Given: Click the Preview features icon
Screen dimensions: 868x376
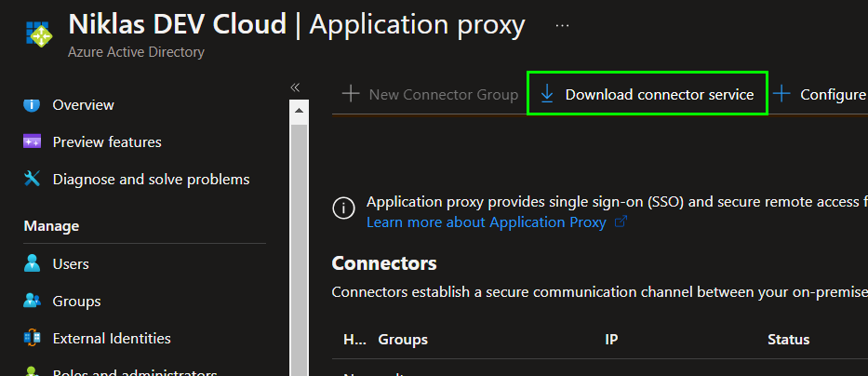Looking at the screenshot, I should [33, 142].
